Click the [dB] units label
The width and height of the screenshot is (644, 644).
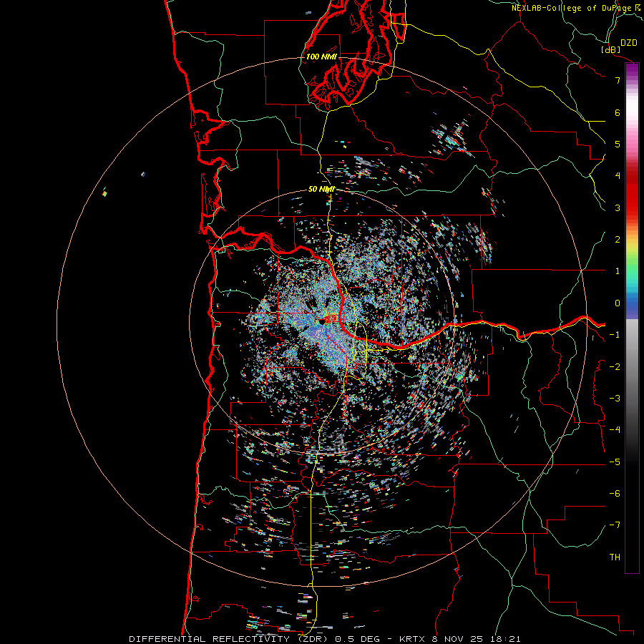[x=611, y=49]
